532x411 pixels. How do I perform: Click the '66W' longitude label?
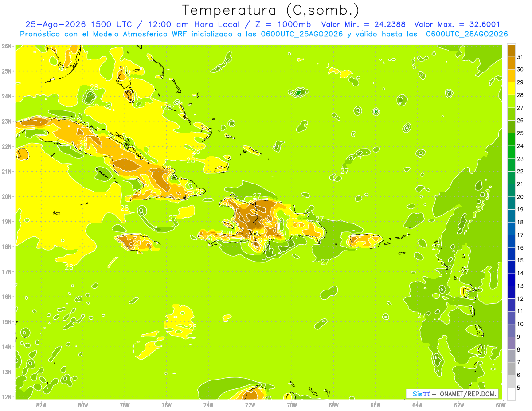376,405
